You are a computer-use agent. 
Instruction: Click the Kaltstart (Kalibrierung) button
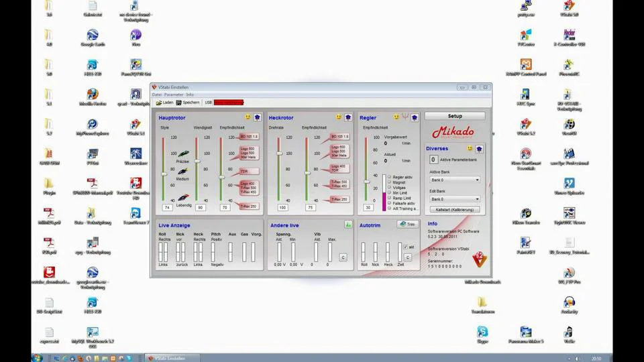(x=455, y=210)
